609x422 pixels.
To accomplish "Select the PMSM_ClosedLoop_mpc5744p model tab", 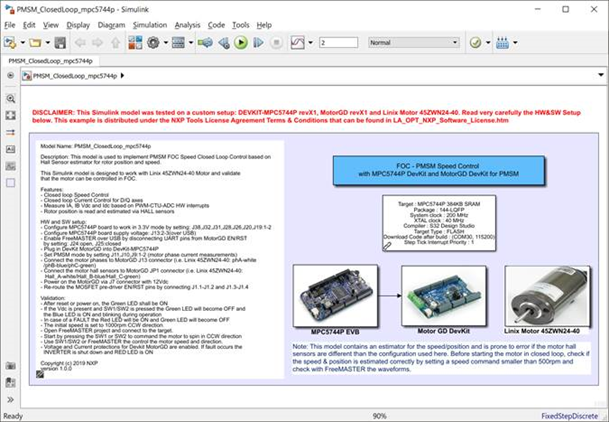I will point(50,61).
